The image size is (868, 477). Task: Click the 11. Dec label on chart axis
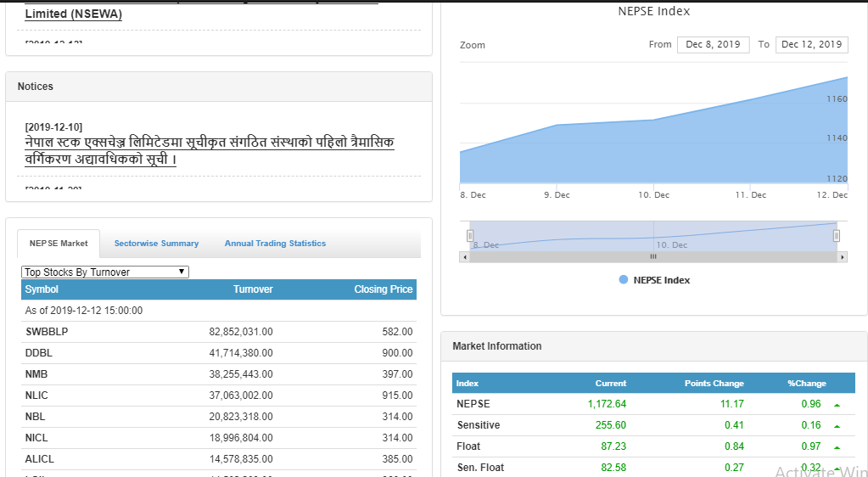pos(751,195)
